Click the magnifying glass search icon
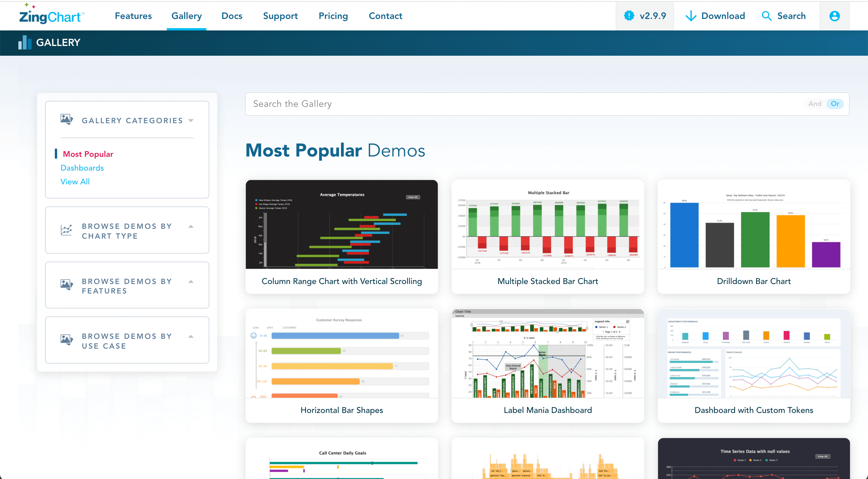Image resolution: width=868 pixels, height=479 pixels. [767, 16]
